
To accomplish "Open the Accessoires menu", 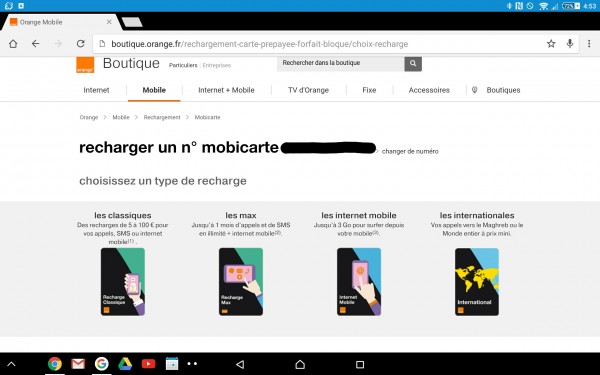I will click(429, 90).
